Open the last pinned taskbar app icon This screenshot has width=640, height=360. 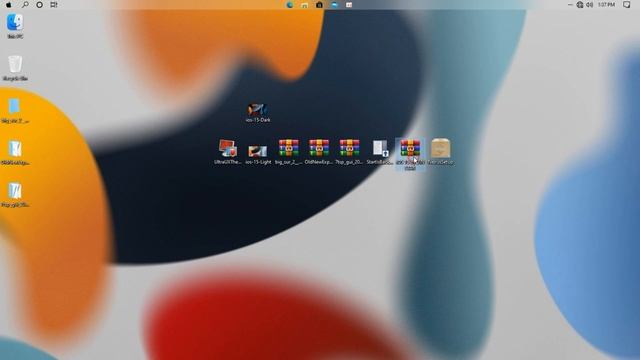349,5
